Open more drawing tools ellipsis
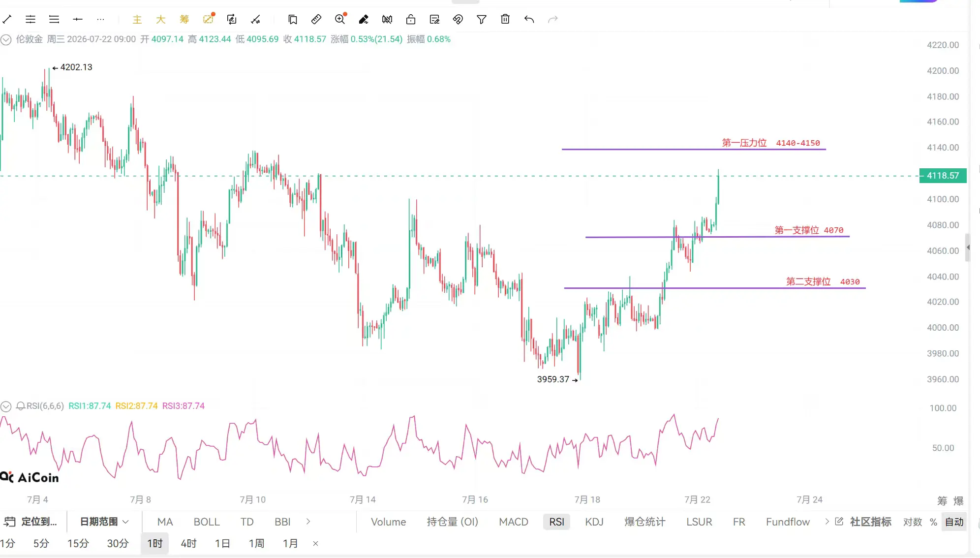This screenshot has width=980, height=558. pos(101,19)
